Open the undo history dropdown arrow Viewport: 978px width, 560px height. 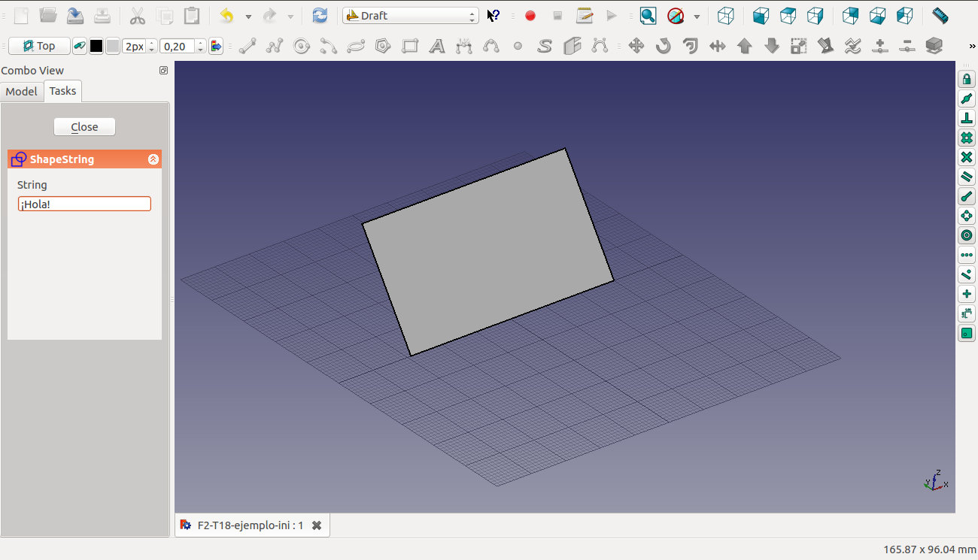(x=248, y=16)
